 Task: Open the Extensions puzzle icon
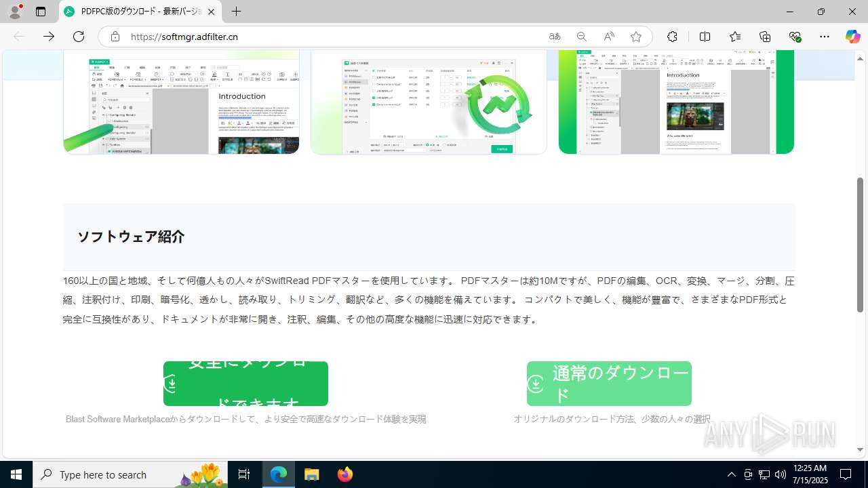coord(672,37)
